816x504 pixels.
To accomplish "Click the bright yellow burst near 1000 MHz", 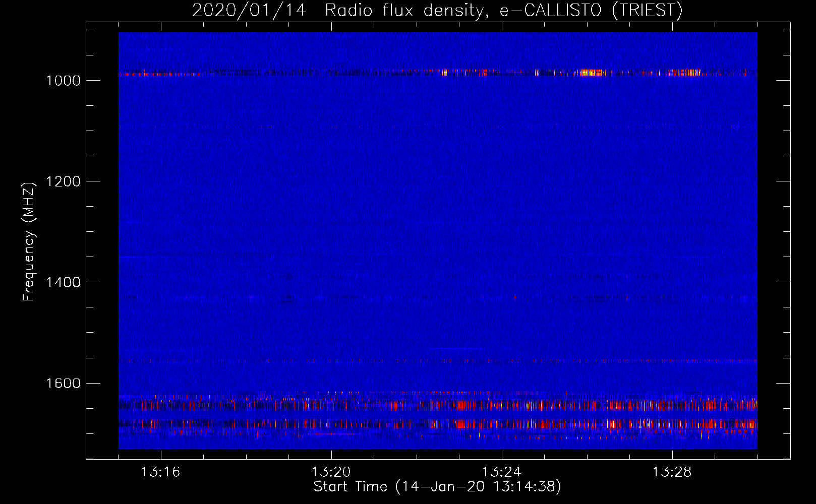I will pyautogui.click(x=592, y=73).
